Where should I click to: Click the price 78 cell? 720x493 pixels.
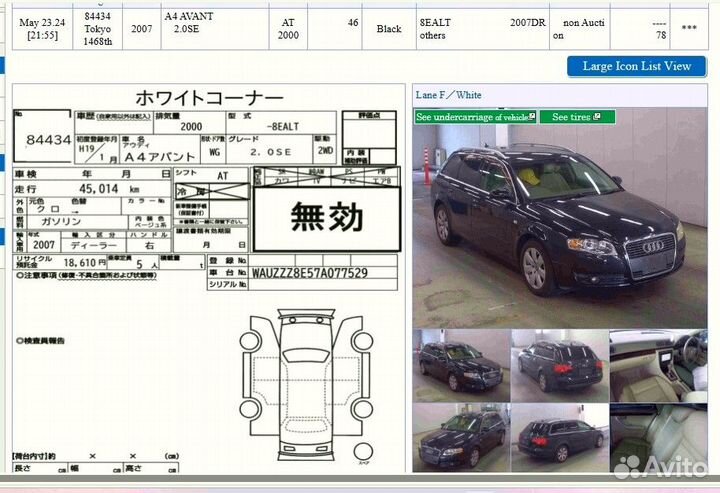point(640,28)
